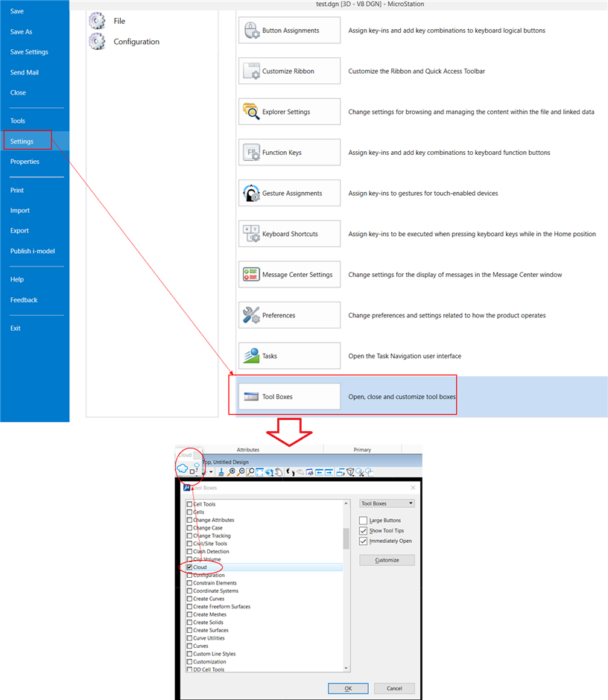The image size is (608, 700).
Task: Uncheck the Cloud tool box checkbox
Action: 189,567
